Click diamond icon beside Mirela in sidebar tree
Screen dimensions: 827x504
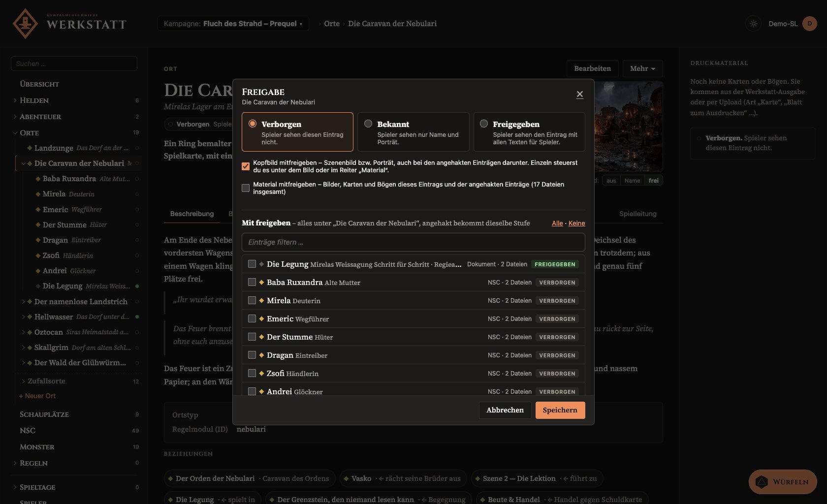point(38,194)
